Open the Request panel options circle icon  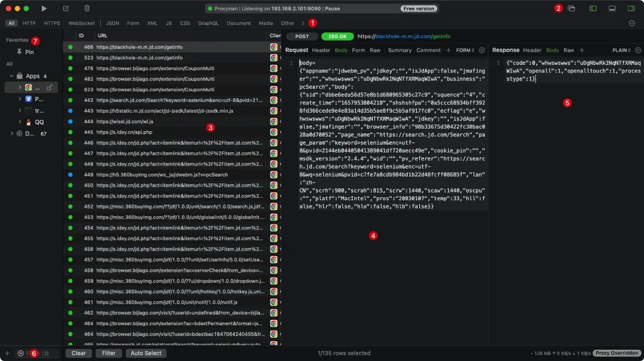tap(482, 50)
